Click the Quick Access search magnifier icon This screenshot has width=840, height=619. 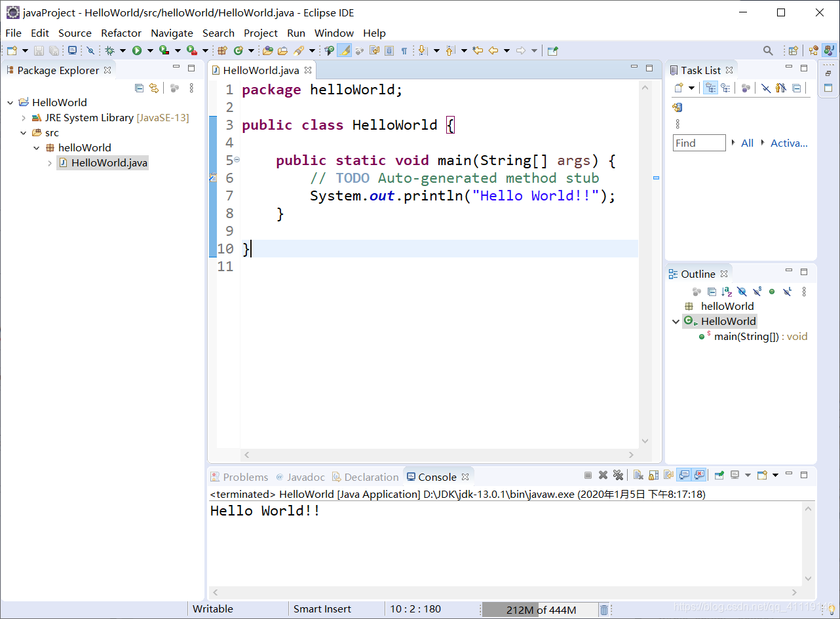[x=768, y=50]
